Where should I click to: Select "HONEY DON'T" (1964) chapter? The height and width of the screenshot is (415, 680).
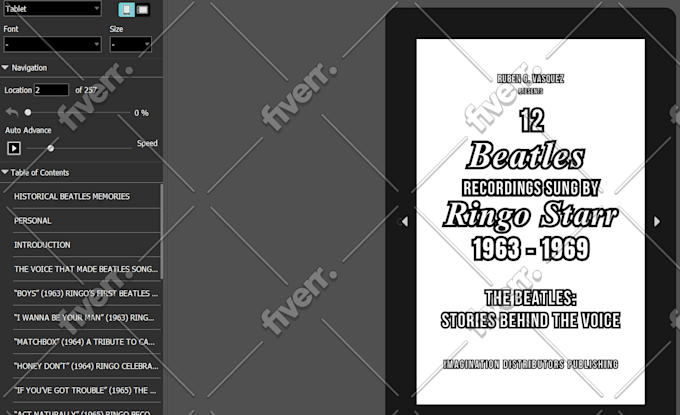click(x=86, y=366)
